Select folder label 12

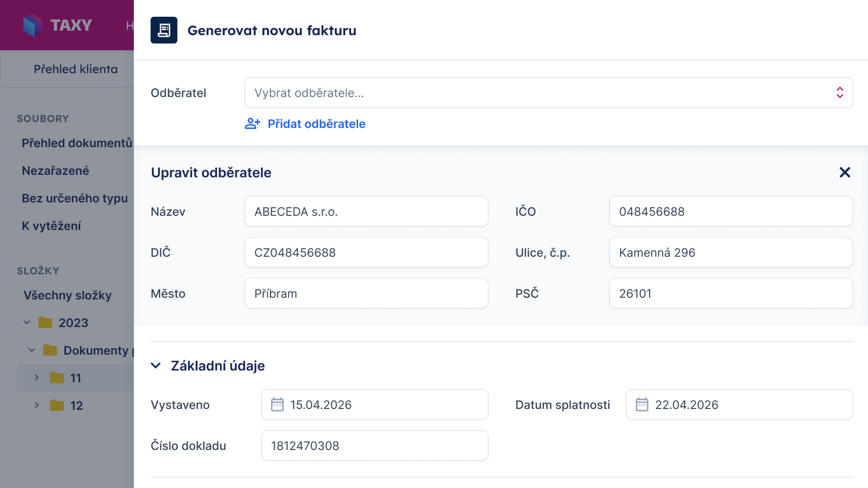76,406
